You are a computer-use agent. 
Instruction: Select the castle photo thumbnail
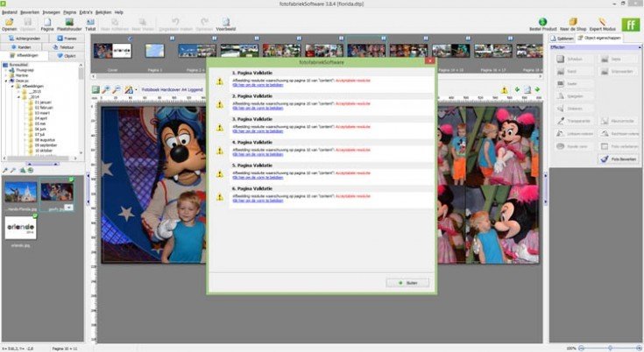coord(20,192)
